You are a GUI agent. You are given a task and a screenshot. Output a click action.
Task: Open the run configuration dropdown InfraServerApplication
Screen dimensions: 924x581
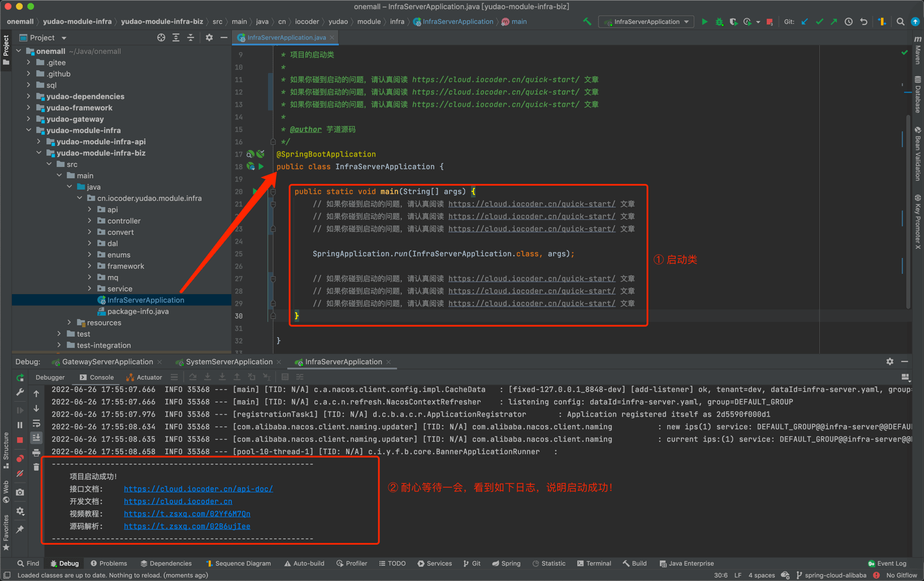[x=646, y=22]
